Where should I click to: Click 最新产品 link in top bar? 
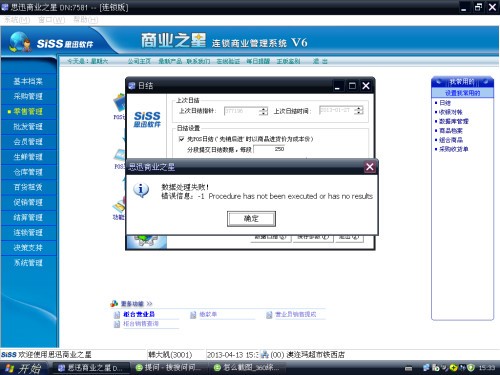click(x=170, y=61)
